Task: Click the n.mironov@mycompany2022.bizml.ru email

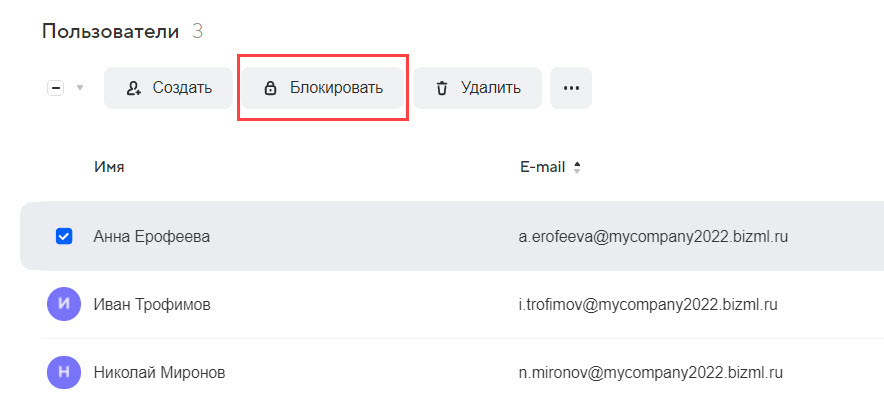Action: [x=642, y=373]
